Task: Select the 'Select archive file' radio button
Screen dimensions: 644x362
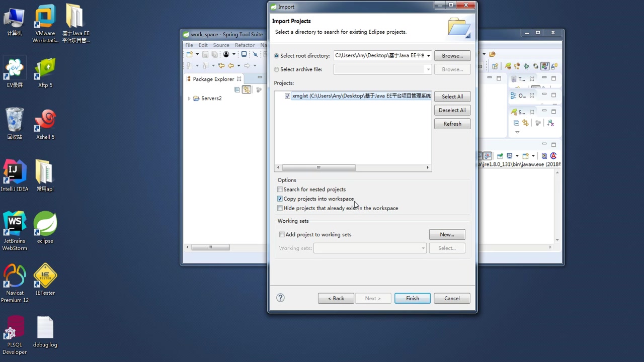Action: (276, 69)
